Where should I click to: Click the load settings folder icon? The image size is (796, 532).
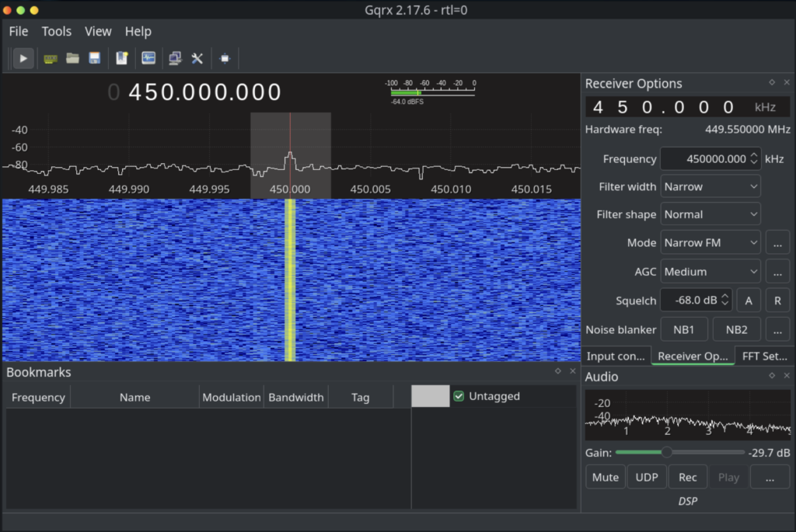click(72, 58)
